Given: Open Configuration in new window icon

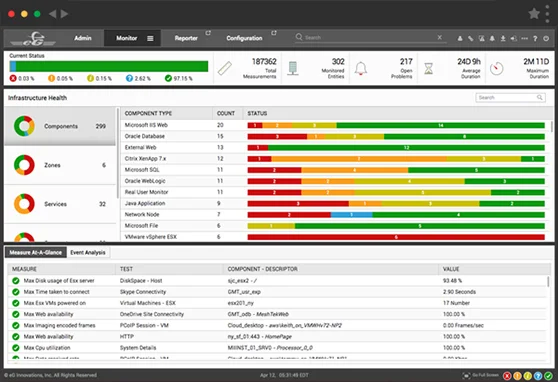Looking at the screenshot, I should [x=274, y=33].
